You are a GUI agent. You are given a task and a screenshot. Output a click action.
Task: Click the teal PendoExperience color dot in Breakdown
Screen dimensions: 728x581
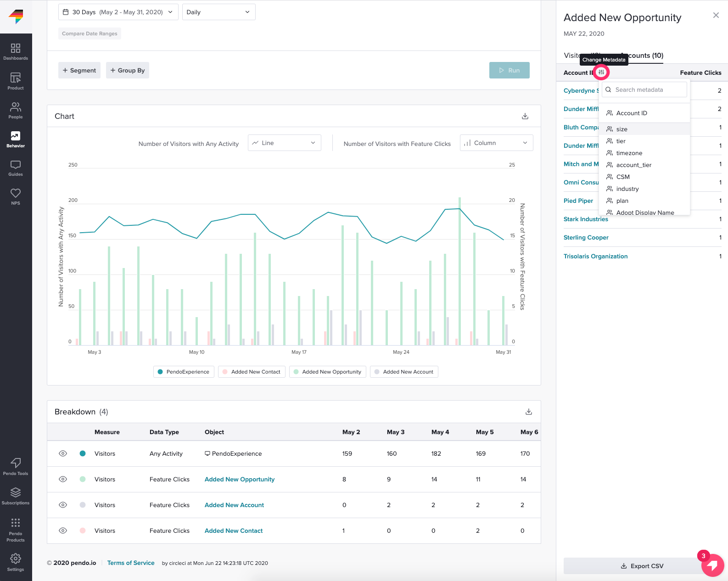[83, 453]
